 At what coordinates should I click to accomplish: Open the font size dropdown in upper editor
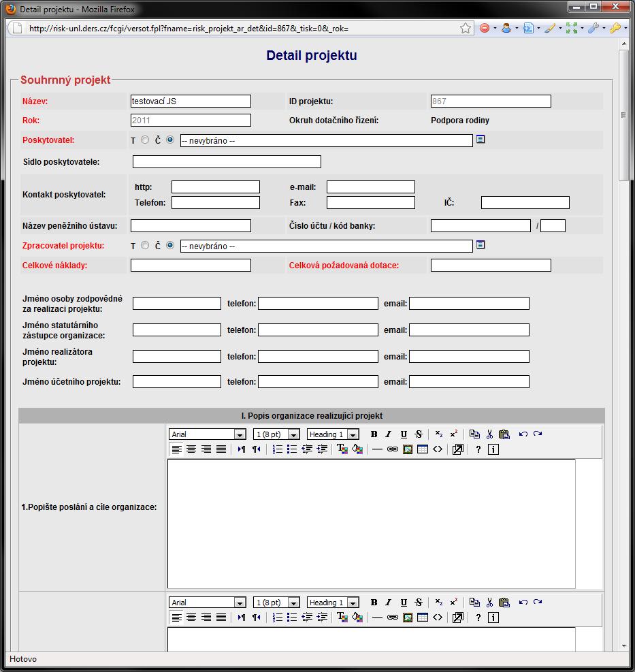(276, 434)
